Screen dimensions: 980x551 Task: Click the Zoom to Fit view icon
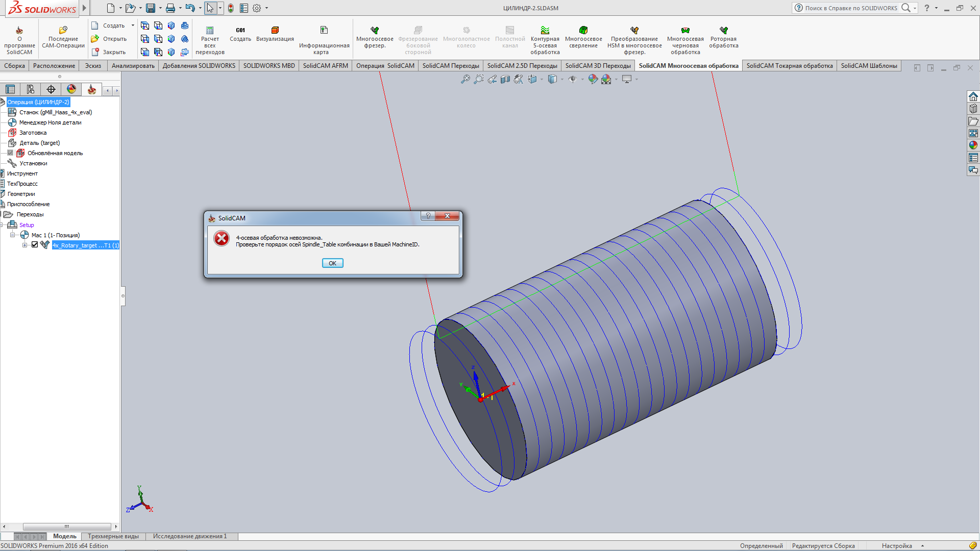click(465, 80)
